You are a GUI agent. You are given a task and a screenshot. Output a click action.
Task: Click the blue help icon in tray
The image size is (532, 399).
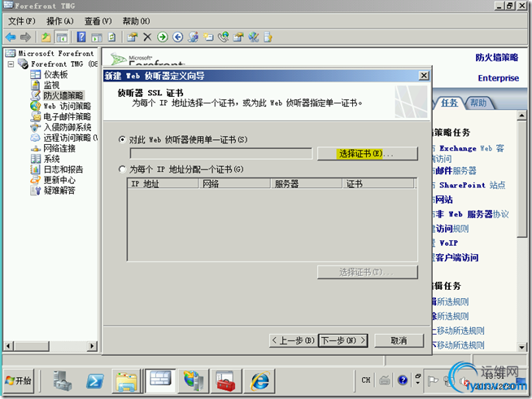click(x=403, y=380)
